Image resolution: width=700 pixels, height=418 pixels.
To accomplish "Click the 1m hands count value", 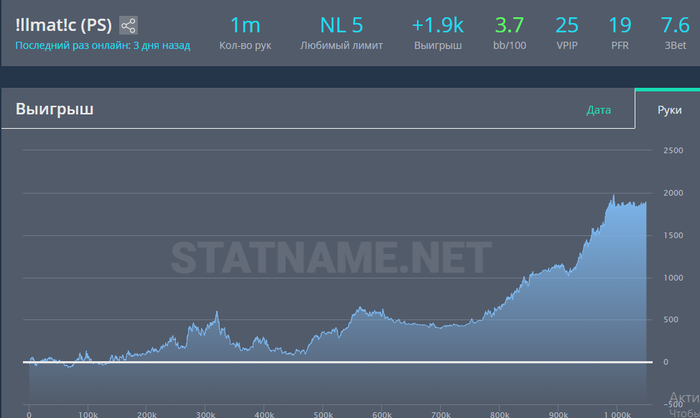I will pos(245,25).
